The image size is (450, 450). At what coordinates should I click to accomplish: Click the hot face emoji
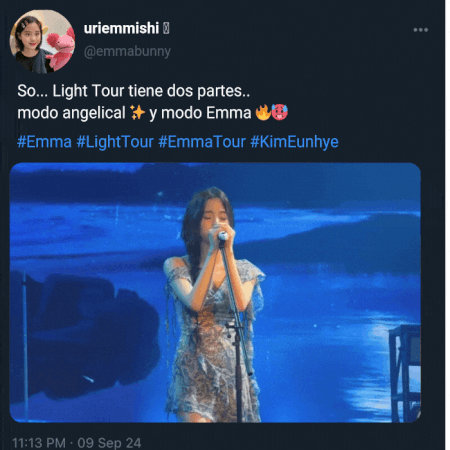(280, 112)
